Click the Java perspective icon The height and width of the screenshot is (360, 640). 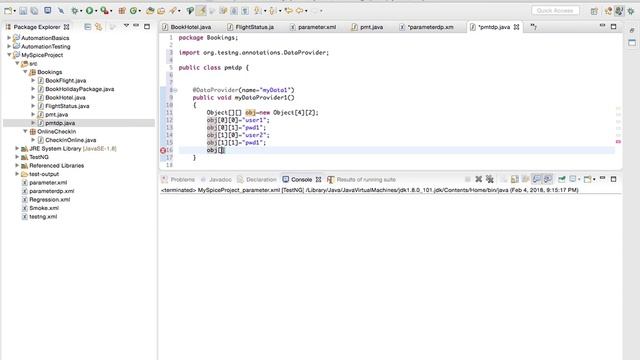[619, 11]
